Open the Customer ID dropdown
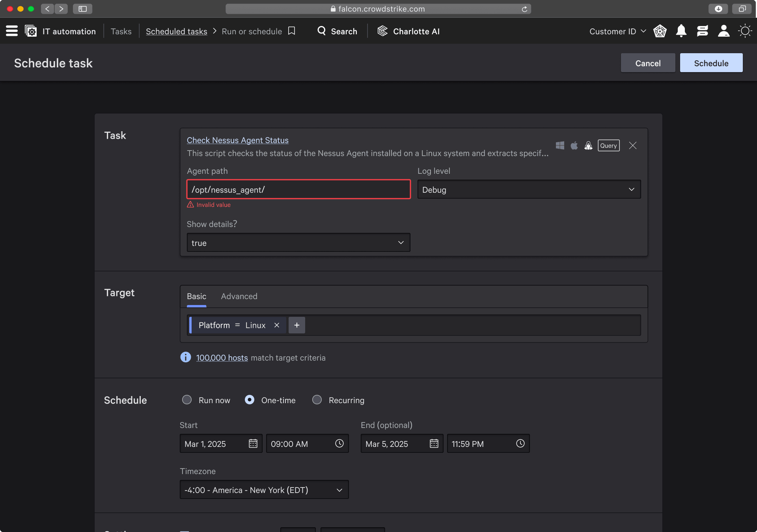The width and height of the screenshot is (757, 532). [x=617, y=32]
